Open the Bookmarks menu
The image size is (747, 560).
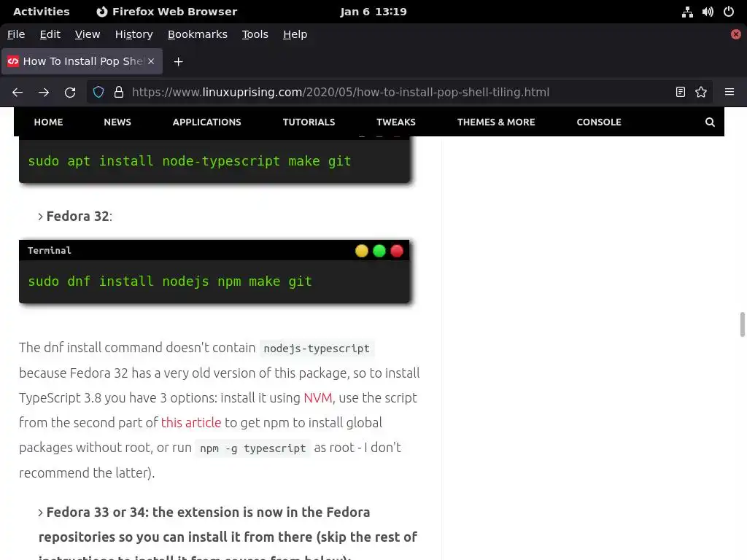198,34
